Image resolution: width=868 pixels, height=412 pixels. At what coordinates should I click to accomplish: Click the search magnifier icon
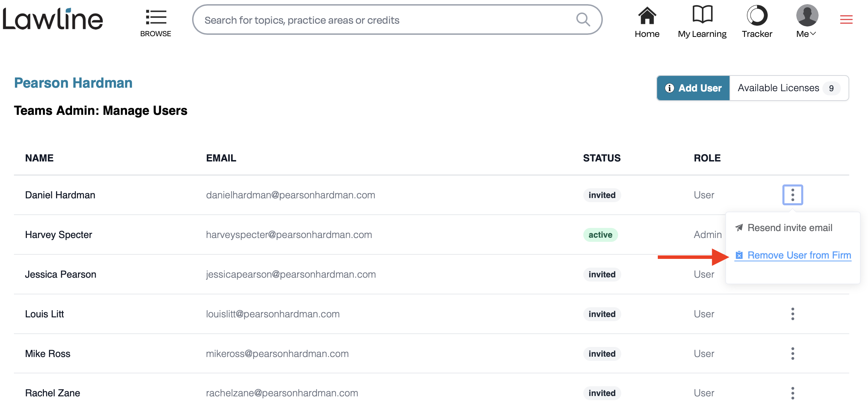coord(583,19)
